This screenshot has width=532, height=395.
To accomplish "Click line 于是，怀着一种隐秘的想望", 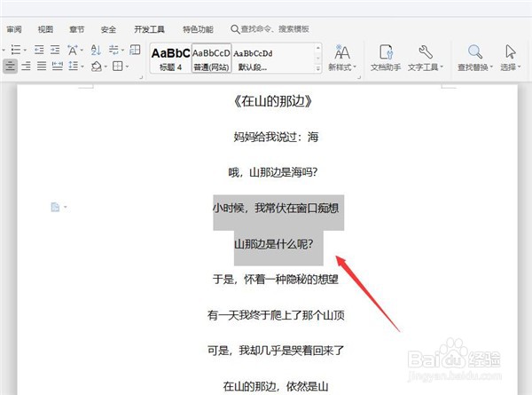I will (276, 280).
